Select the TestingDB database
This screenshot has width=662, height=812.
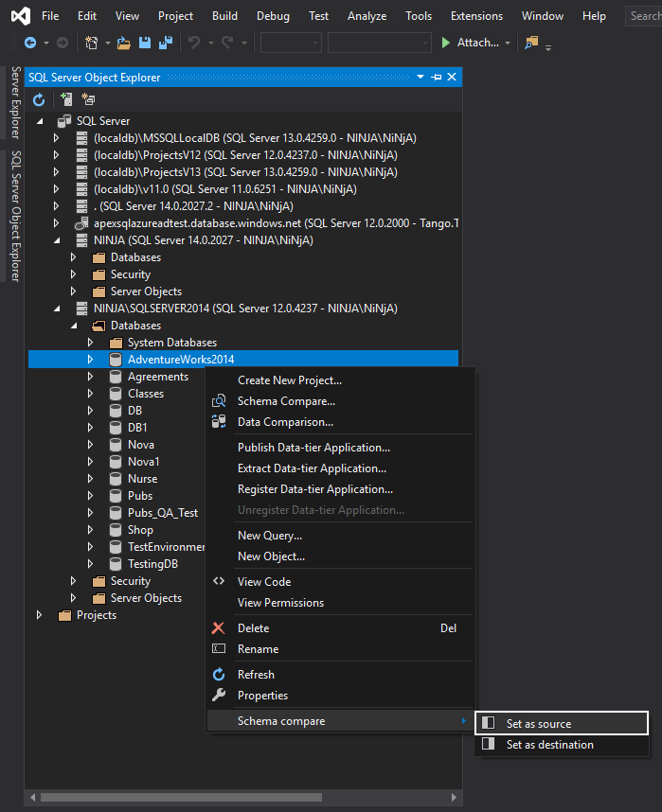coord(152,563)
